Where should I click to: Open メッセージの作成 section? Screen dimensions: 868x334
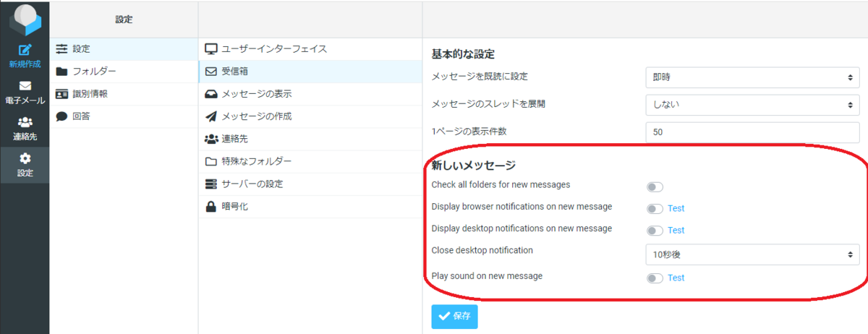[x=310, y=116]
